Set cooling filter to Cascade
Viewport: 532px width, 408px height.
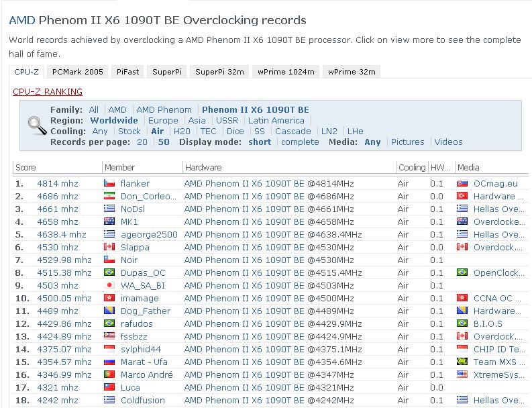click(x=293, y=132)
